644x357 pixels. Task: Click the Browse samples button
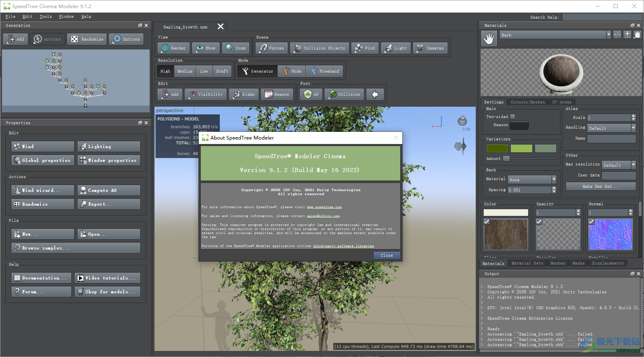(75, 248)
